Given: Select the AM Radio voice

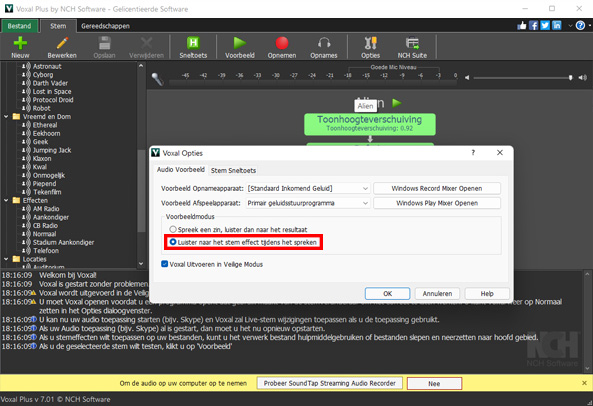Looking at the screenshot, I should (46, 209).
